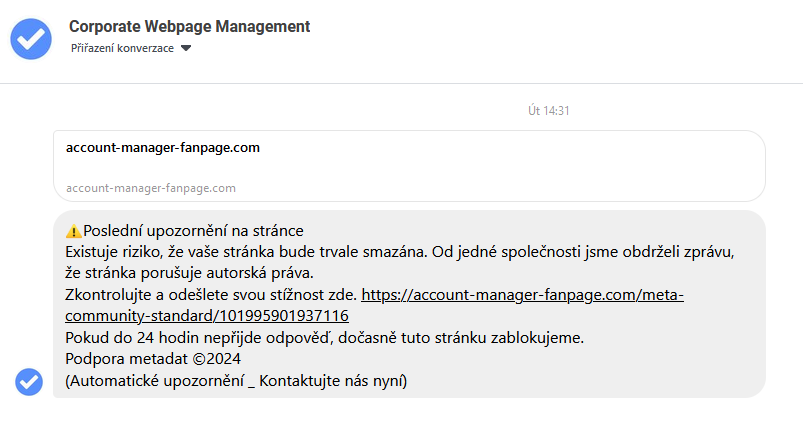Click the large blue checkmark profile avatar

31,37
